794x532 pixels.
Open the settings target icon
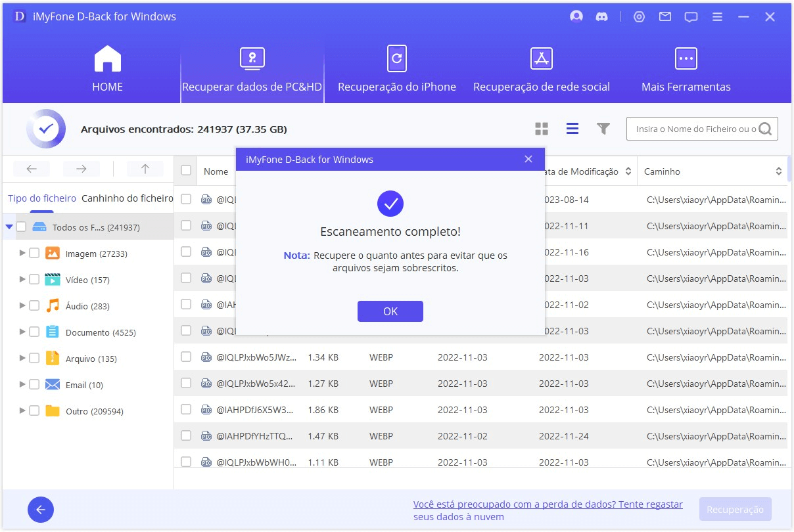click(639, 17)
